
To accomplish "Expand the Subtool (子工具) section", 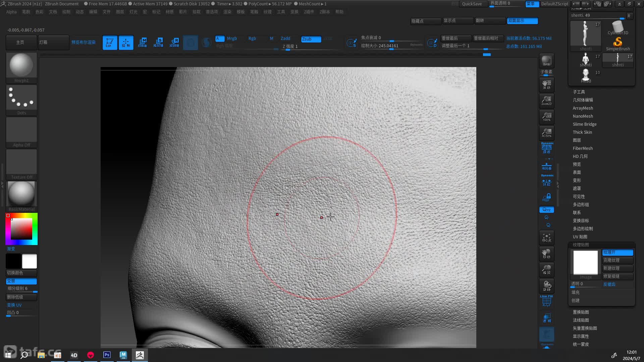I will (x=579, y=92).
